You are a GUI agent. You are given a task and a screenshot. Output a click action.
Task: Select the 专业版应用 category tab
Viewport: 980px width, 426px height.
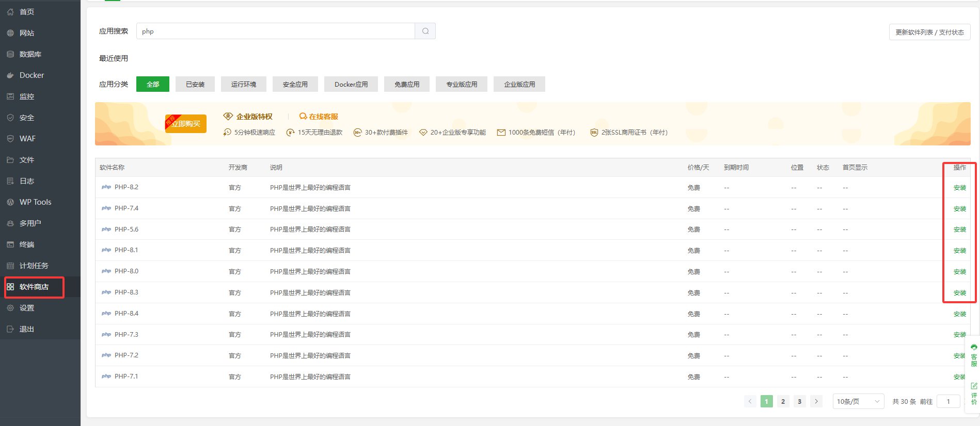[x=462, y=84]
